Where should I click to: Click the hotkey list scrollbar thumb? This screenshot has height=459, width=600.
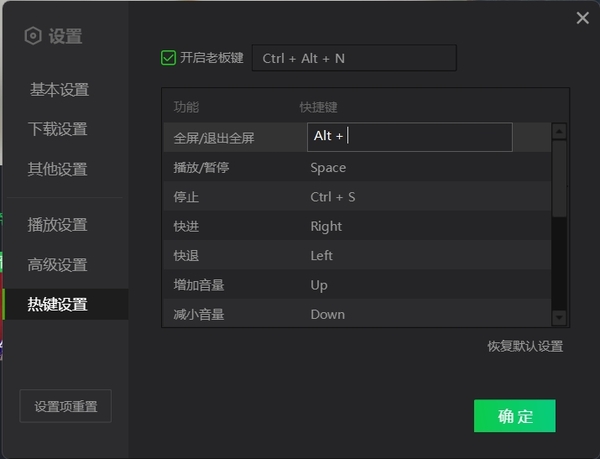[x=559, y=175]
